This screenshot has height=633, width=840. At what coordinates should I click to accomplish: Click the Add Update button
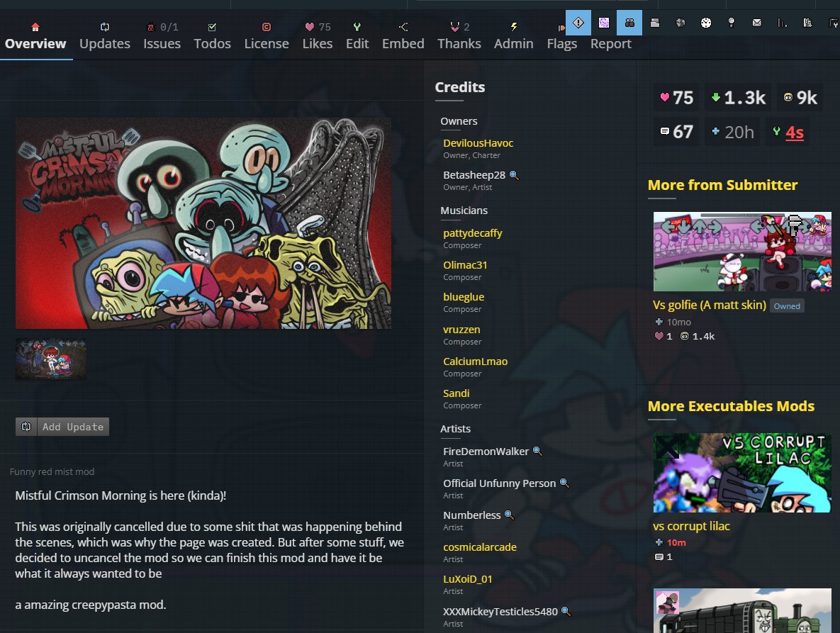point(62,427)
